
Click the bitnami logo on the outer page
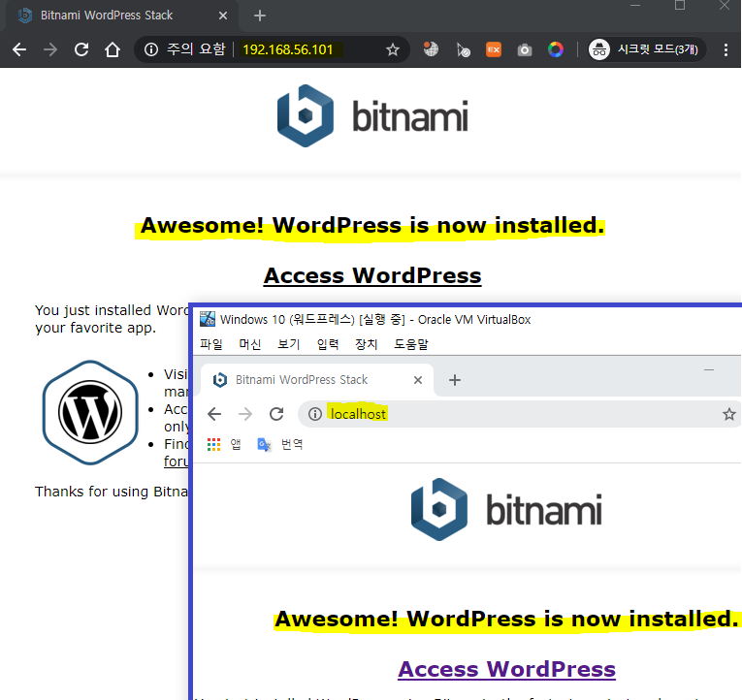pos(371,116)
